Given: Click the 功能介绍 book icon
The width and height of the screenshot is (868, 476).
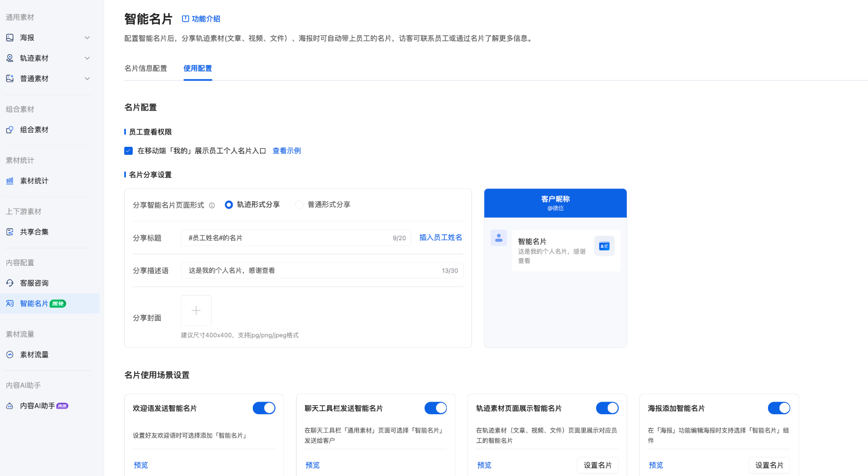Looking at the screenshot, I should [185, 19].
